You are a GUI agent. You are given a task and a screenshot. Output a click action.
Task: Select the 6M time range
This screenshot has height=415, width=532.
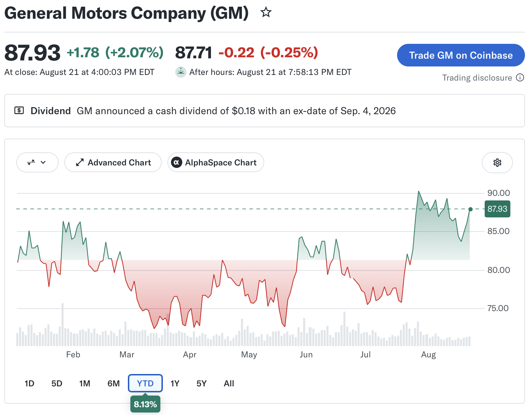[114, 384]
